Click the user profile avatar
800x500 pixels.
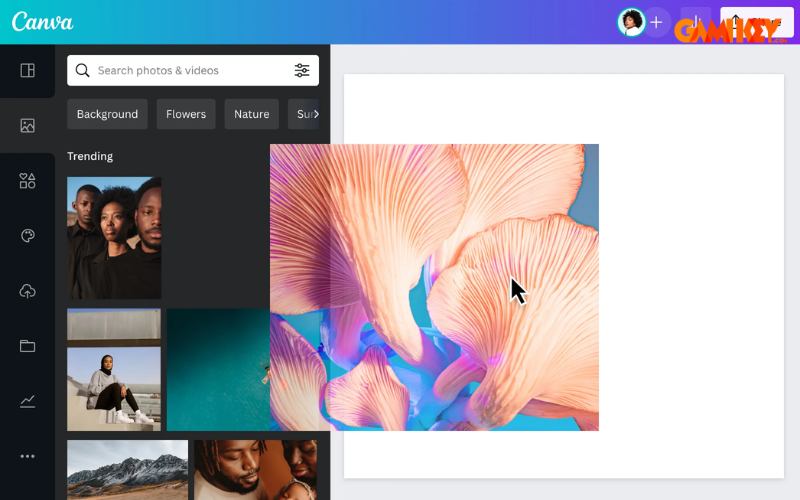point(632,22)
